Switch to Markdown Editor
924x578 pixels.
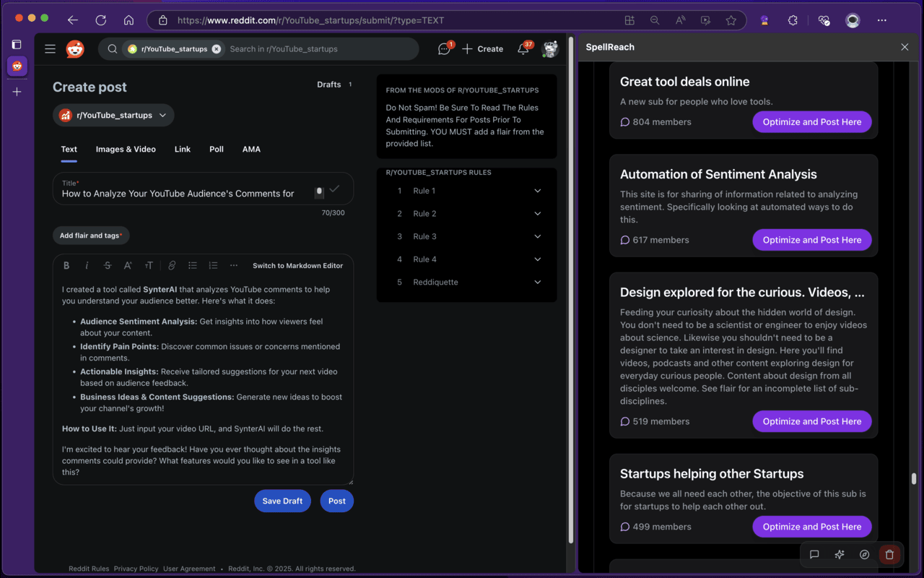click(x=297, y=265)
